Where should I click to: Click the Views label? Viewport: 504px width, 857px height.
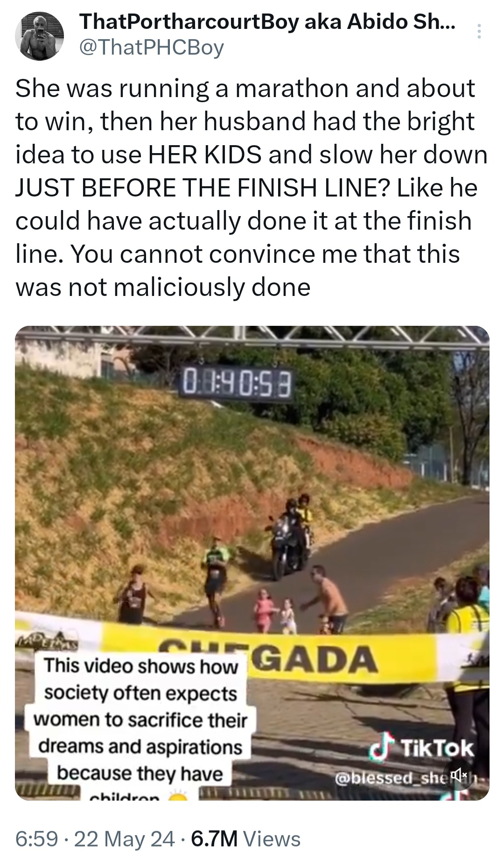pos(273,839)
